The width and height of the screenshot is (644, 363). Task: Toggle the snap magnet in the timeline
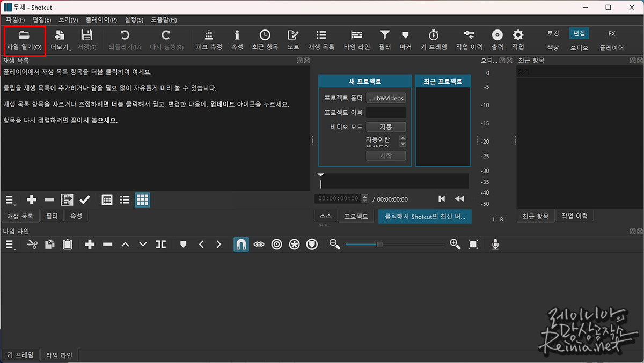point(241,244)
